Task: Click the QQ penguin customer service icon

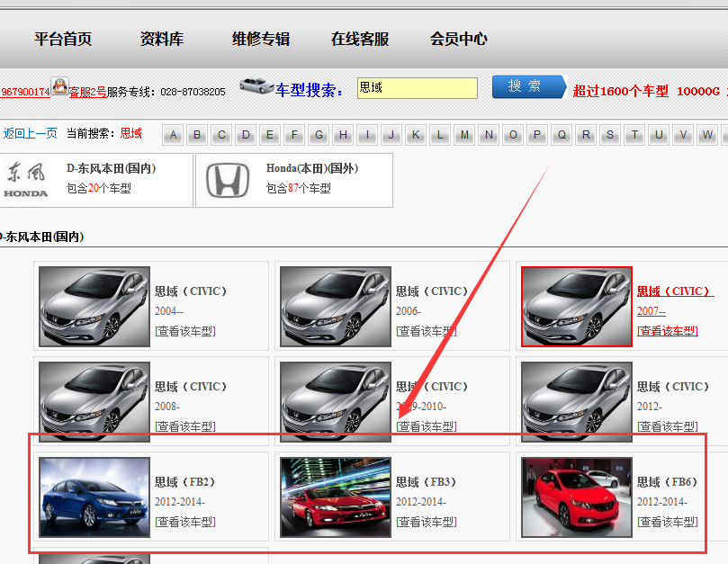Action: (59, 86)
